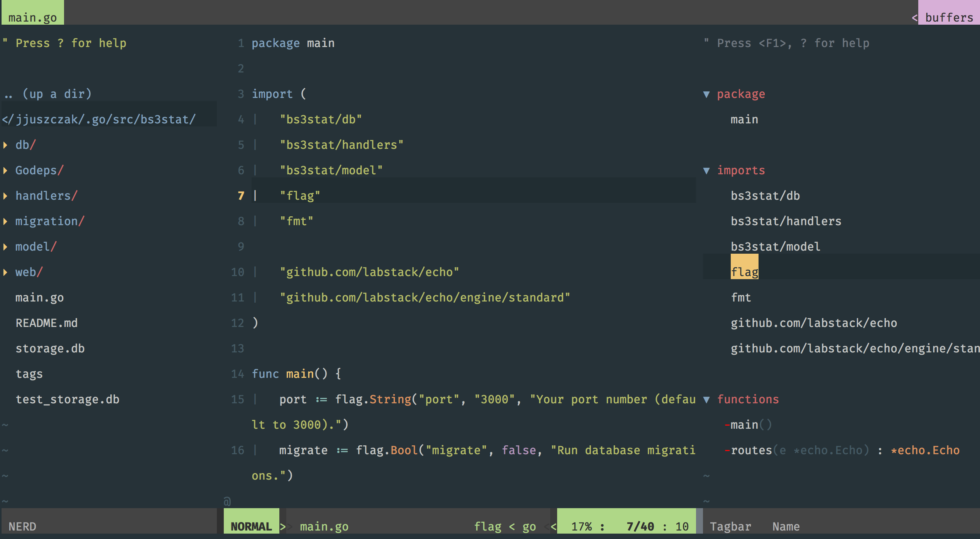The width and height of the screenshot is (980, 539).
Task: Open storage.db from file tree
Action: coord(50,349)
